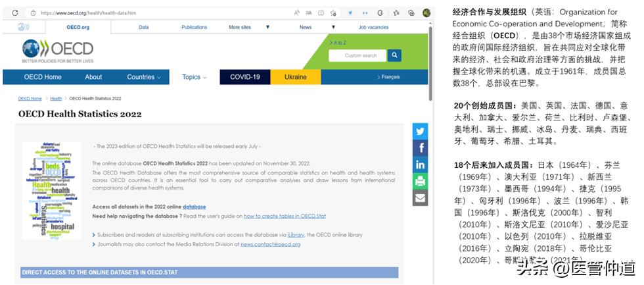
Task: Click the 20个创始成员国 heading text
Action: point(486,106)
